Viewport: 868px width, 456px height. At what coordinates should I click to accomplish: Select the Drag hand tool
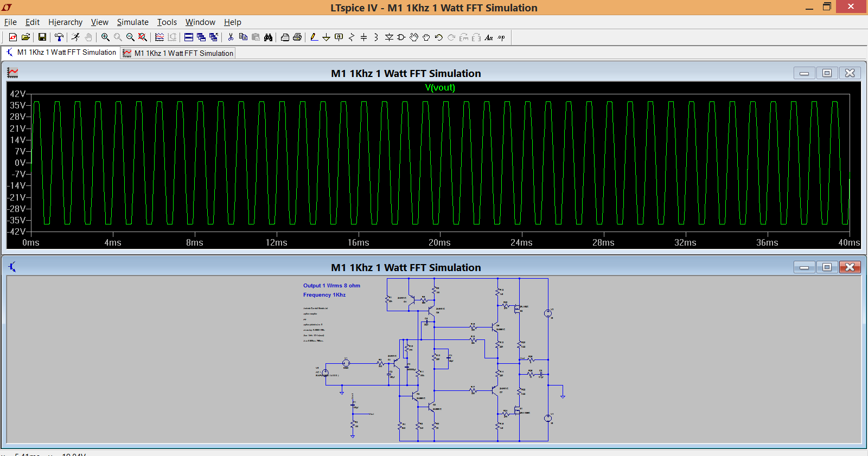(x=426, y=37)
